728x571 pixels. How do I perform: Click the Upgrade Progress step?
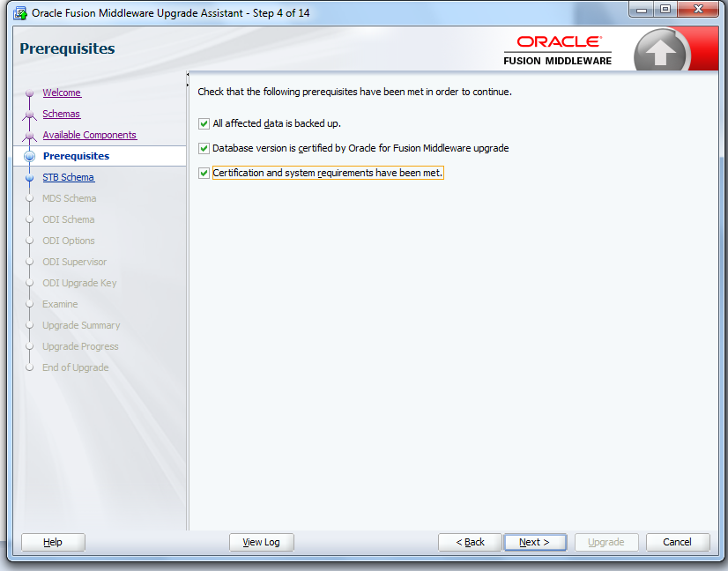tap(80, 346)
